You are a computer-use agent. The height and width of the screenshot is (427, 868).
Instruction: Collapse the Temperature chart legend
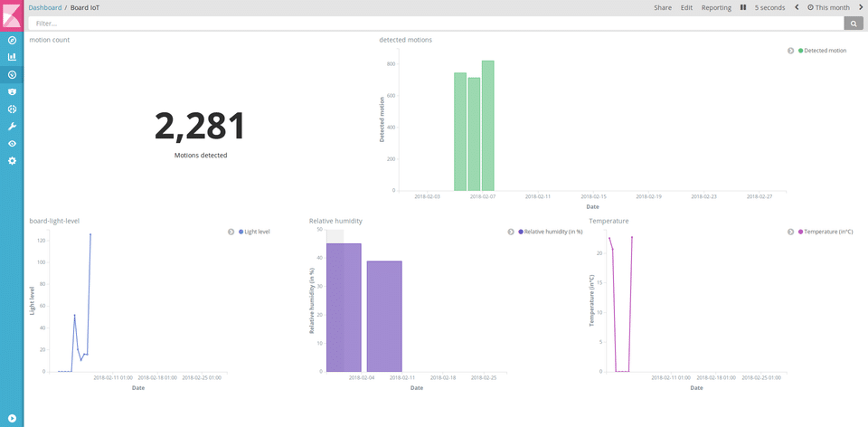coord(790,232)
